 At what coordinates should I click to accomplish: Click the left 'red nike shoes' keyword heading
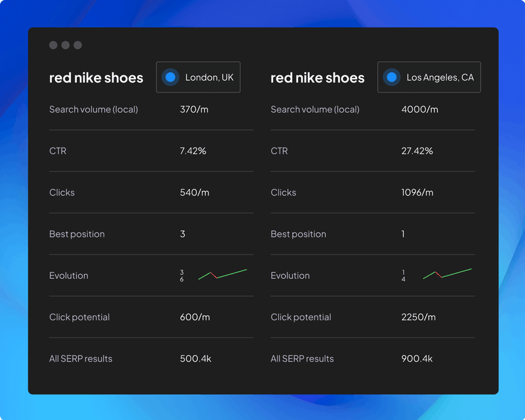(96, 78)
